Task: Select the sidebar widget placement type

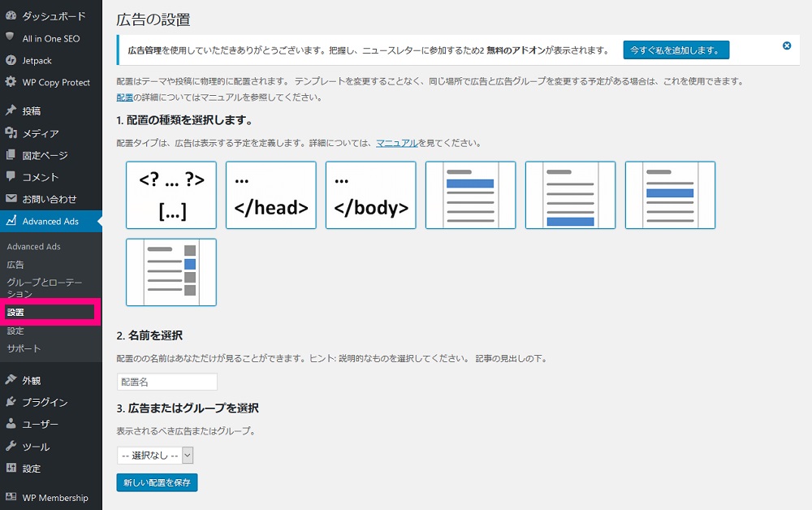Action: pos(171,272)
